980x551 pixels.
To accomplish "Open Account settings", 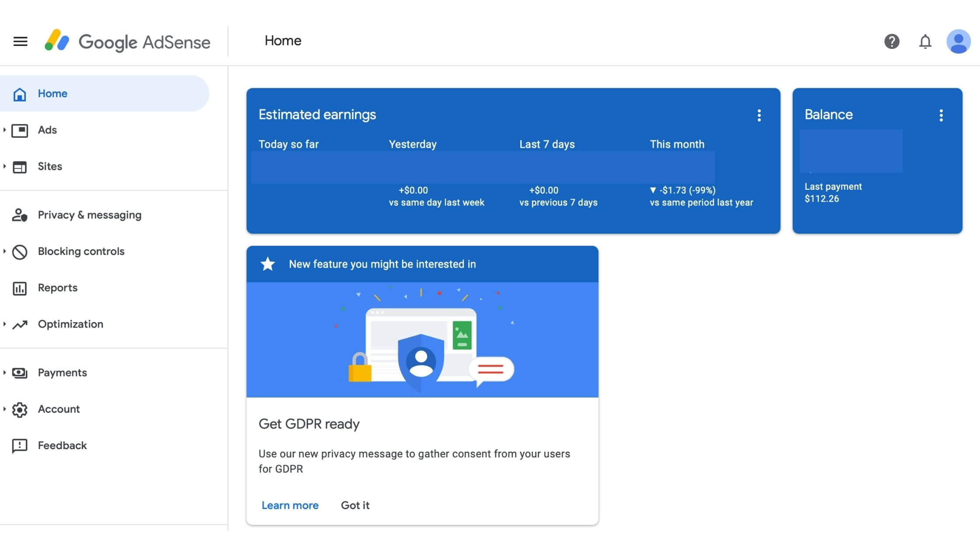I will [59, 408].
